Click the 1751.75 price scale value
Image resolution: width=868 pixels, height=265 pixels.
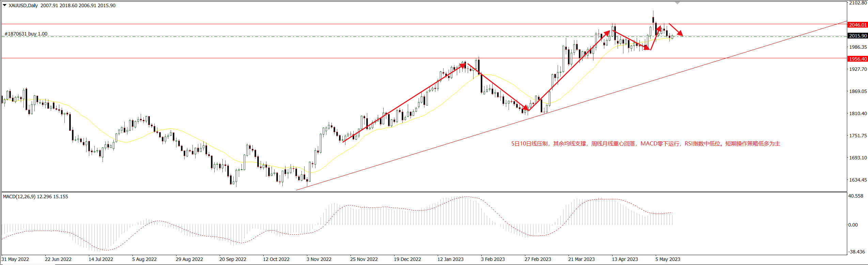point(858,136)
